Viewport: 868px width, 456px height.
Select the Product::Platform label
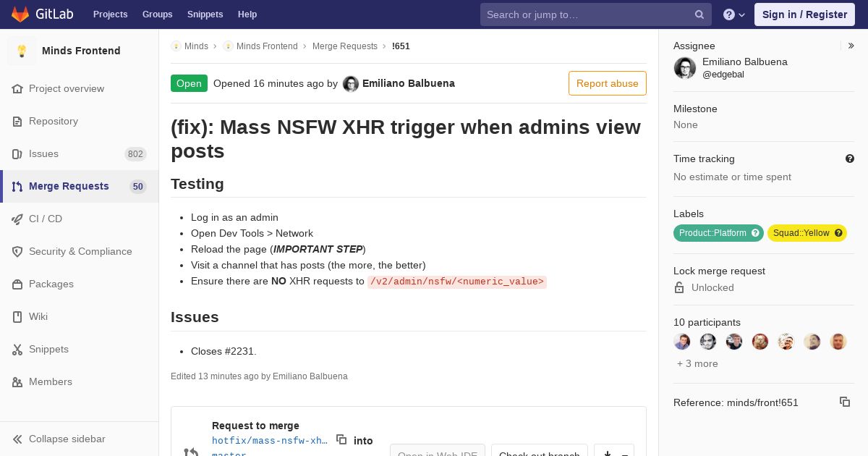(x=712, y=233)
